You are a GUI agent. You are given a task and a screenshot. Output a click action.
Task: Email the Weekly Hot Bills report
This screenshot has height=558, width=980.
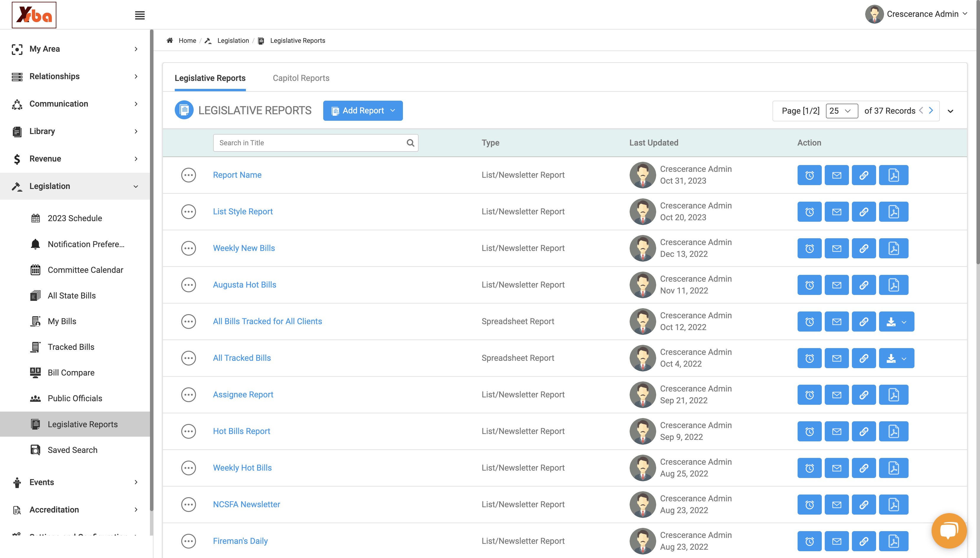coord(836,468)
